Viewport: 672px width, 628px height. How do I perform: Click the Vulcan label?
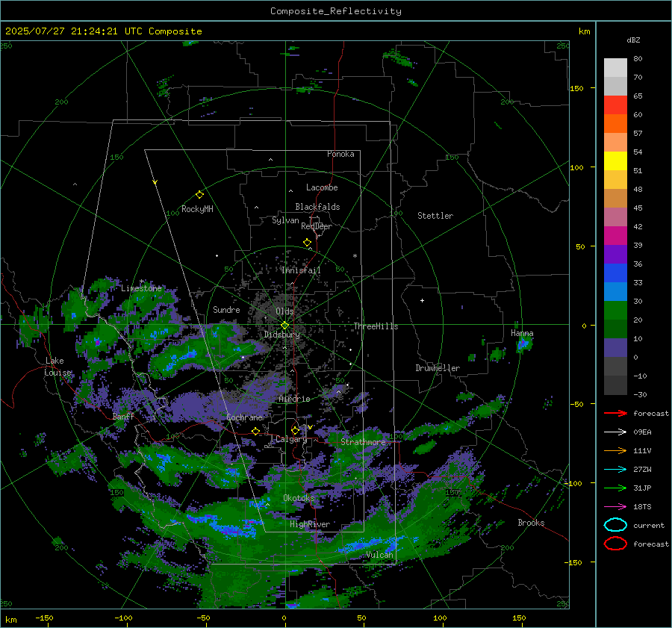pyautogui.click(x=379, y=555)
